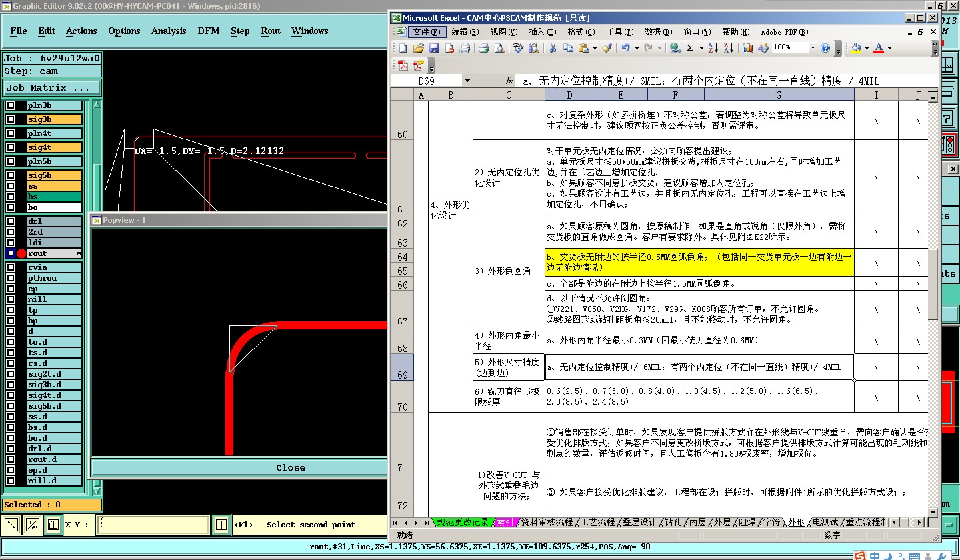Switch to the 规范更改记录 sheet tab
The height and width of the screenshot is (560, 960).
click(463, 522)
